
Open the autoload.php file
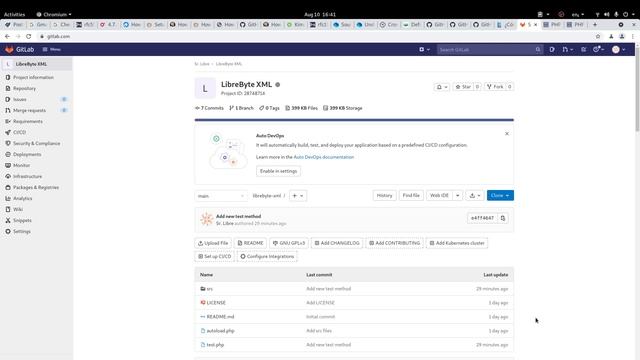tap(220, 331)
